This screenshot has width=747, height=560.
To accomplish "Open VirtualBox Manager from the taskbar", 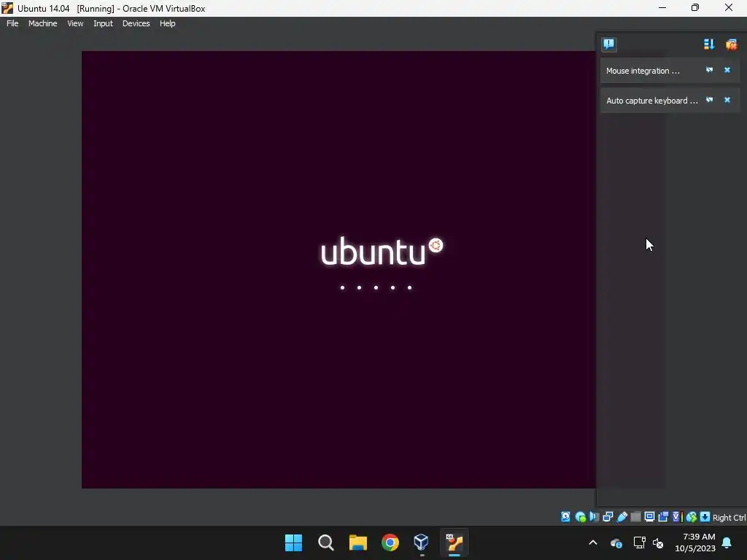I will pyautogui.click(x=422, y=542).
